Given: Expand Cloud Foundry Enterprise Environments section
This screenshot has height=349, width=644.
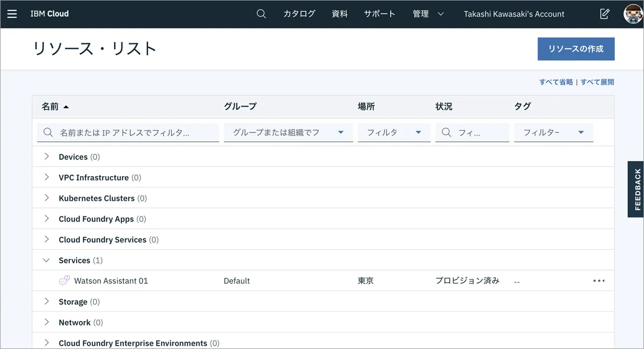Looking at the screenshot, I should (x=47, y=343).
